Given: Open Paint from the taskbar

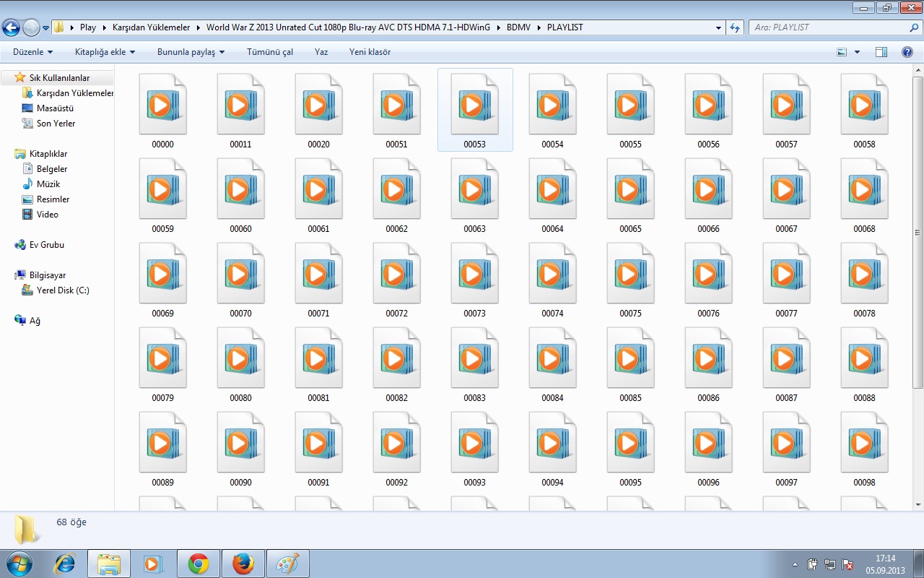Looking at the screenshot, I should (x=288, y=564).
